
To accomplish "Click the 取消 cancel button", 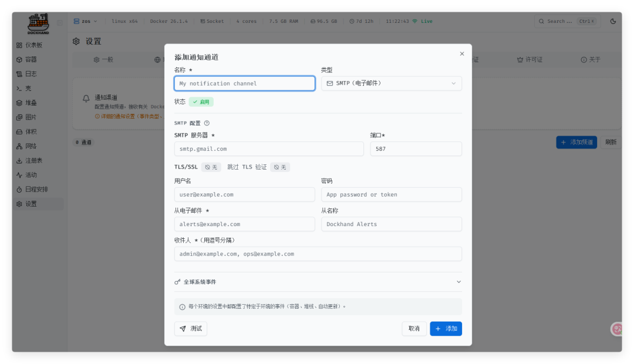I will point(414,329).
